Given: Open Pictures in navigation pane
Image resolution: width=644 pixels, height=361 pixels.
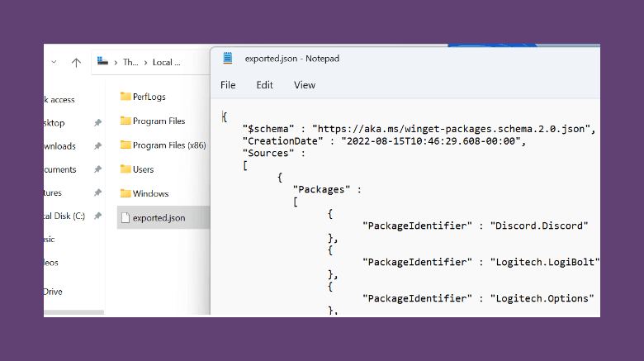Looking at the screenshot, I should pos(53,192).
